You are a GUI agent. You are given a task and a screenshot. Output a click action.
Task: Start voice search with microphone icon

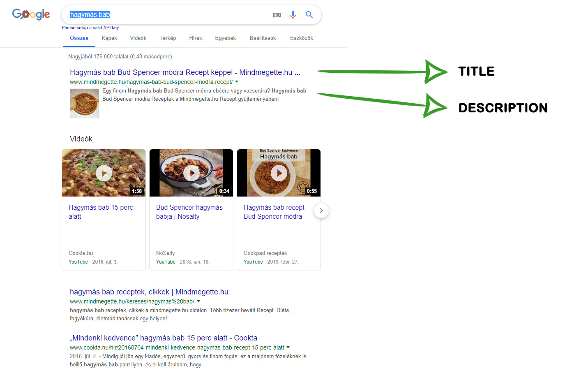click(x=293, y=15)
